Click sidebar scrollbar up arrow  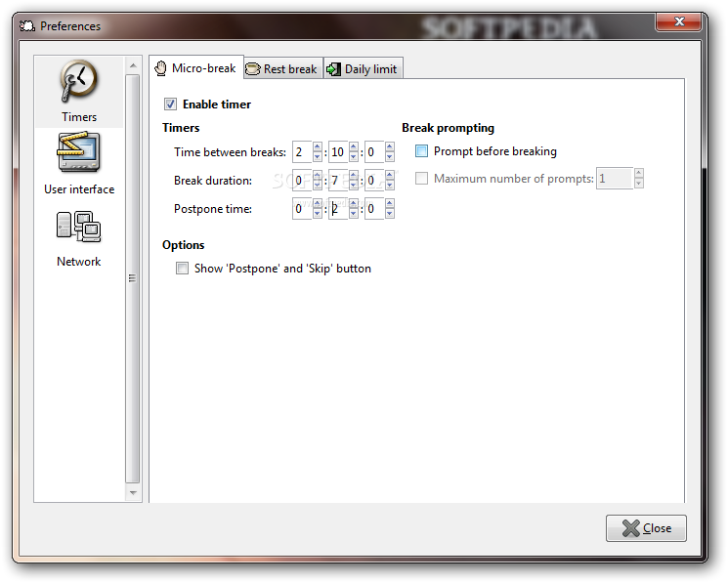(133, 65)
